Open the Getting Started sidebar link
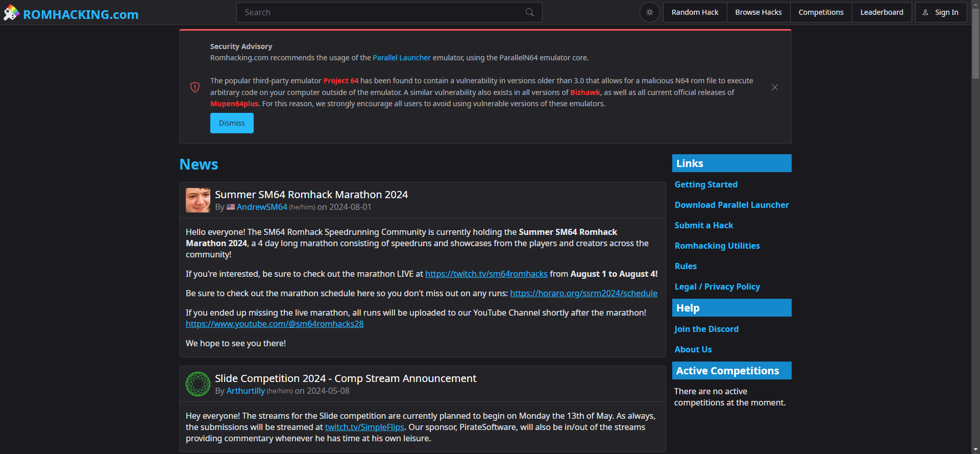The image size is (980, 454). point(706,184)
